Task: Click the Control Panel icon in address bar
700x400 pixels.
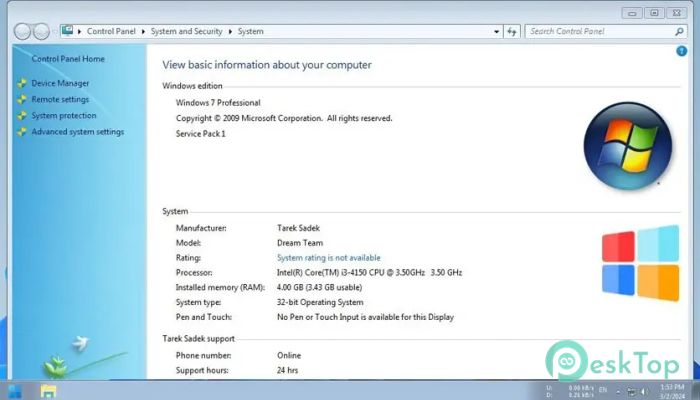Action: point(67,31)
